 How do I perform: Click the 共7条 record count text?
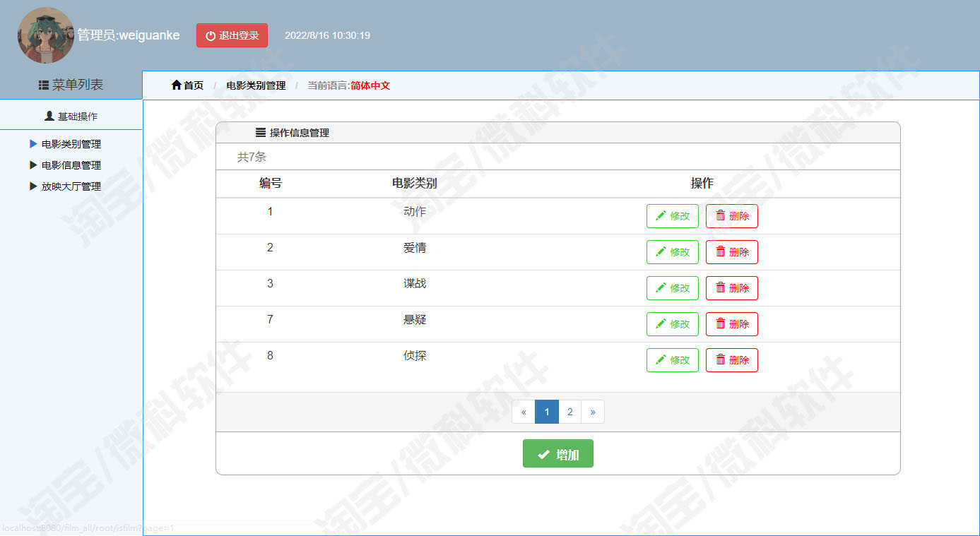(252, 157)
